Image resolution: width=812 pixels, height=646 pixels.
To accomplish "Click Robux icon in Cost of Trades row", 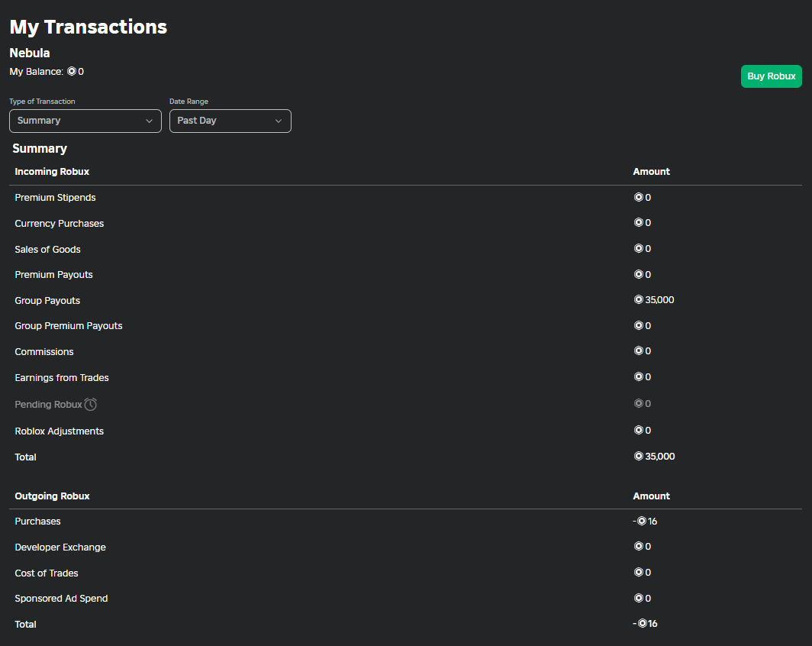I will click(x=639, y=572).
